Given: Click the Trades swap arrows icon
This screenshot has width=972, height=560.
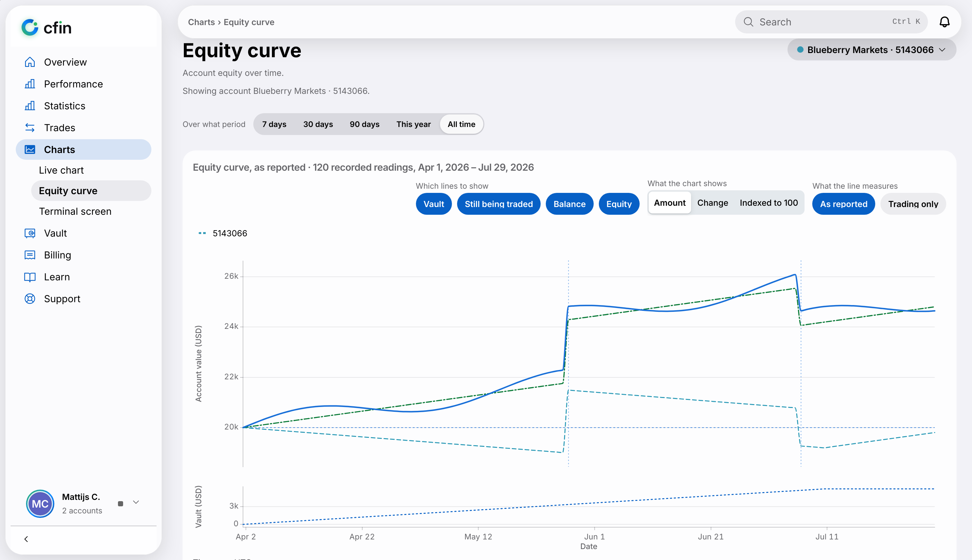Looking at the screenshot, I should 30,128.
